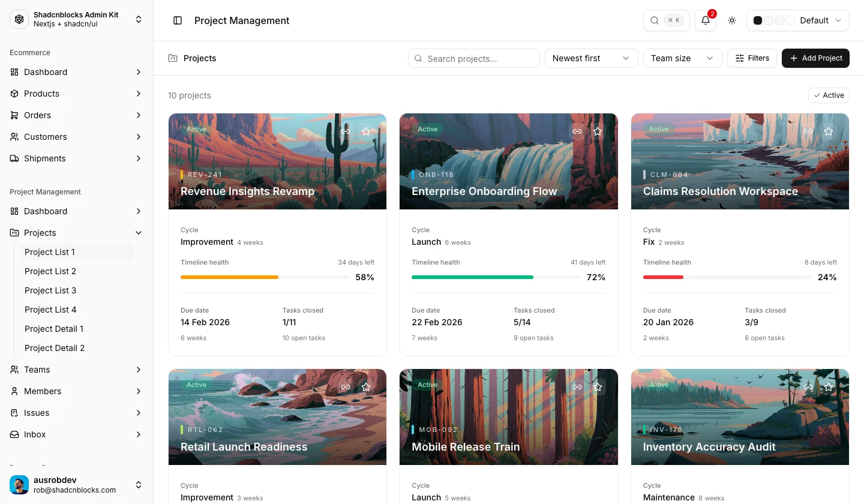This screenshot has width=864, height=504.
Task: Toggle the sidebar panel icon
Action: click(x=178, y=20)
